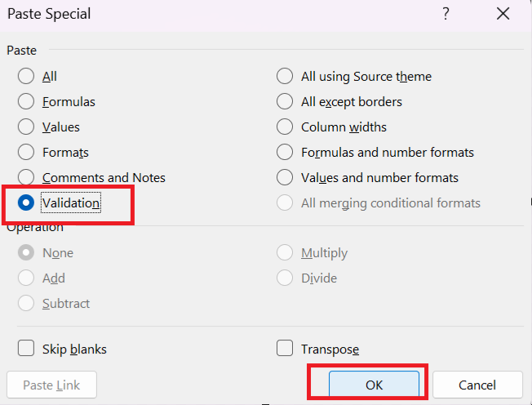Image resolution: width=532 pixels, height=405 pixels.
Task: Click the Validation radio button
Action: 26,202
